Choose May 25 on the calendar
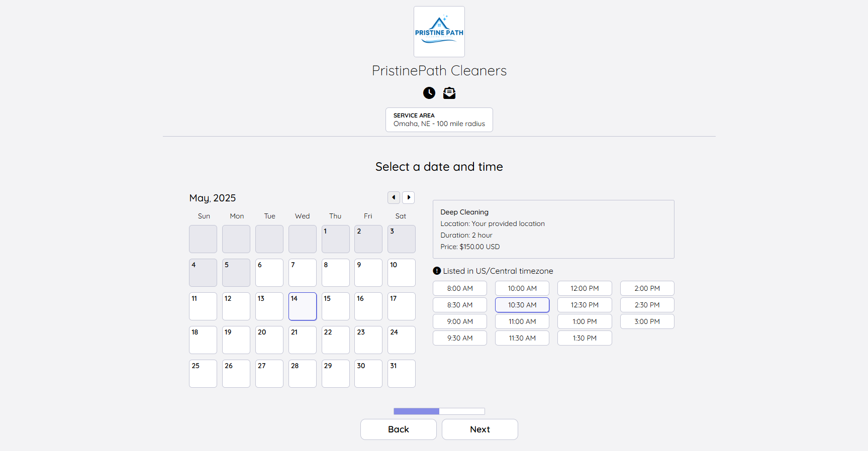The width and height of the screenshot is (868, 451). coord(203,374)
